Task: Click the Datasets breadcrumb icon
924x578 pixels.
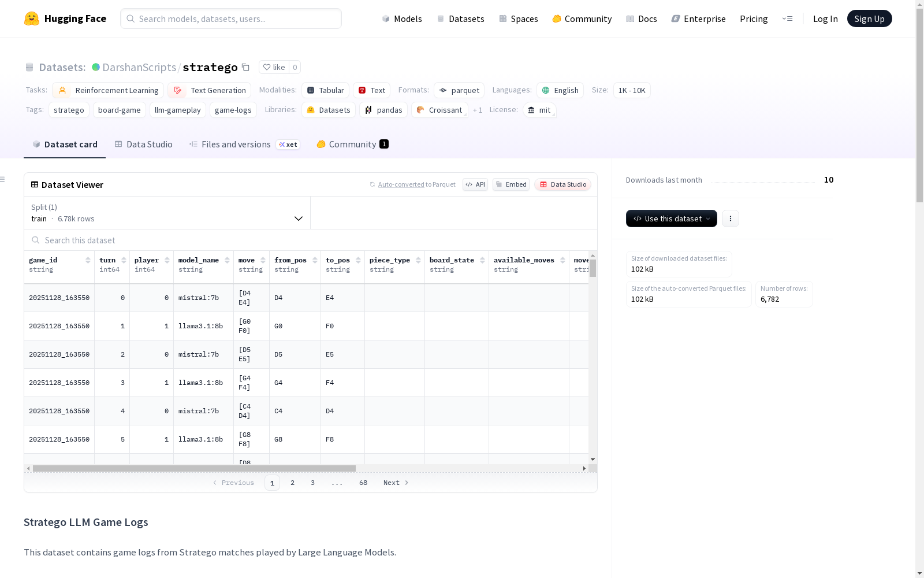Action: click(x=29, y=67)
